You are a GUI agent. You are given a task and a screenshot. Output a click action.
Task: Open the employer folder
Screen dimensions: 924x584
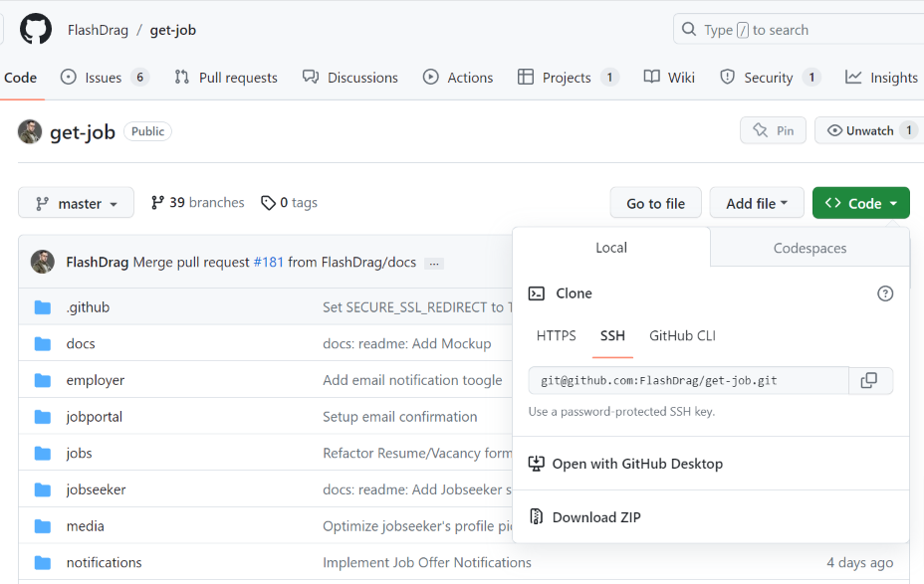(96, 380)
